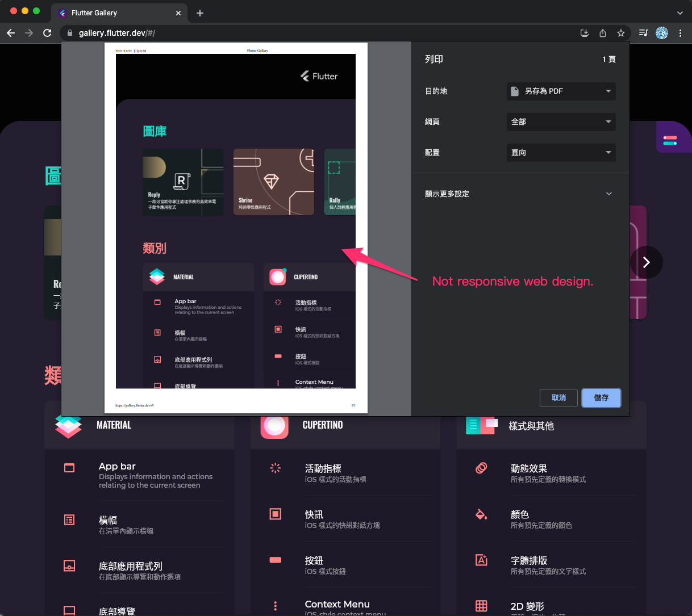692x616 pixels.
Task: Click the install app icon in address bar
Action: [584, 33]
